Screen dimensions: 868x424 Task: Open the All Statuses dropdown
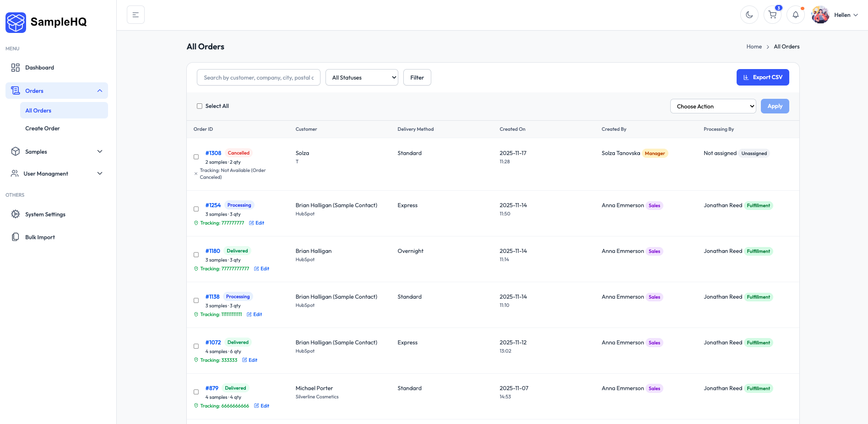pos(361,77)
